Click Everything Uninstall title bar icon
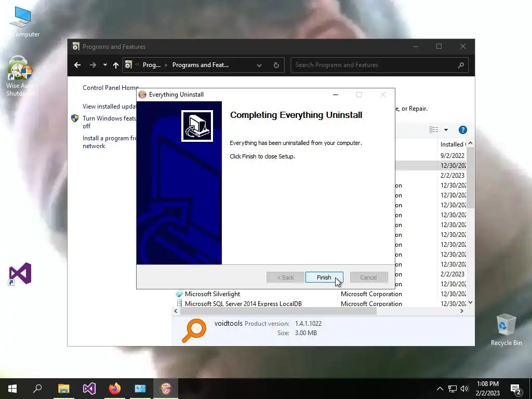This screenshot has width=532, height=399. point(142,95)
